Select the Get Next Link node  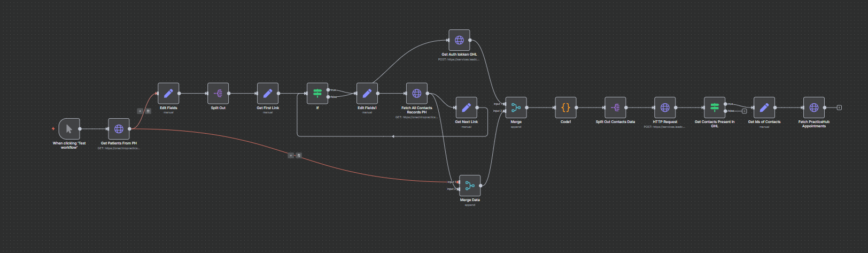pyautogui.click(x=466, y=108)
